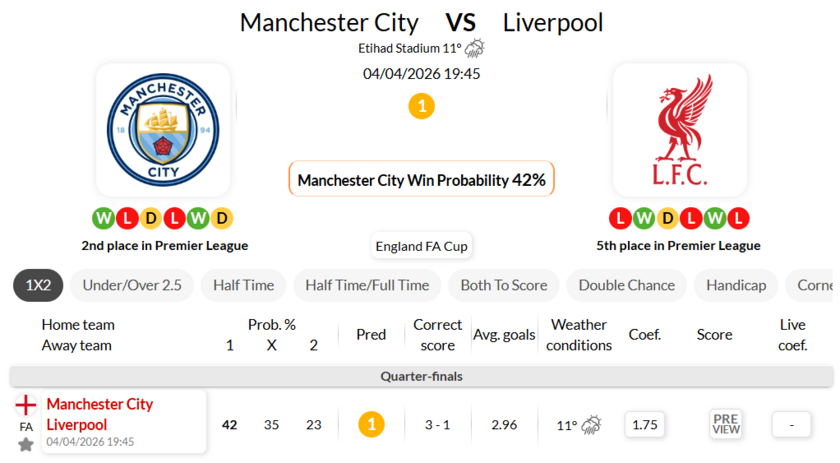This screenshot has width=840, height=463.
Task: Switch to the Double Chance tab
Action: (626, 285)
